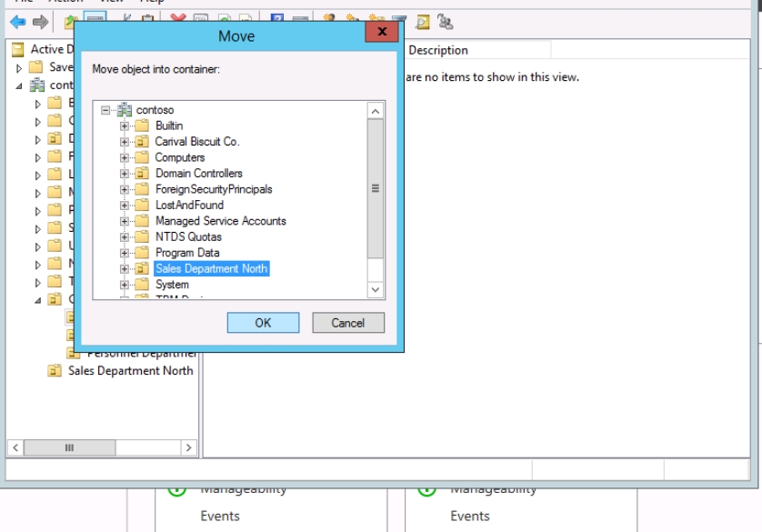Select System in Move dialog

click(x=172, y=285)
